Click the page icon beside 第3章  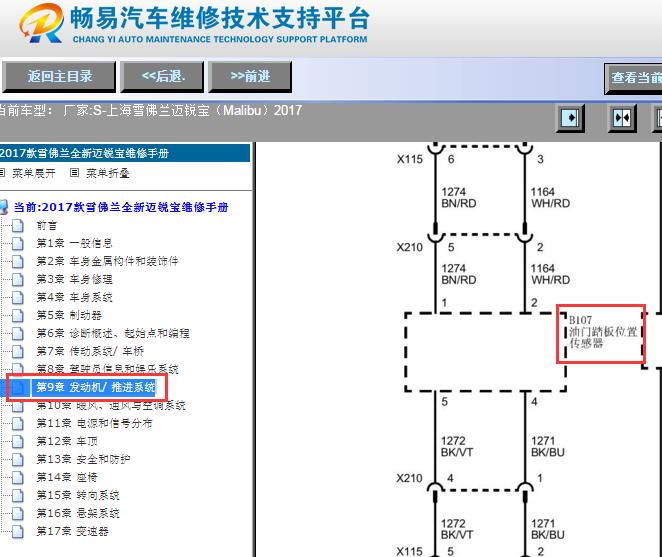(x=18, y=279)
